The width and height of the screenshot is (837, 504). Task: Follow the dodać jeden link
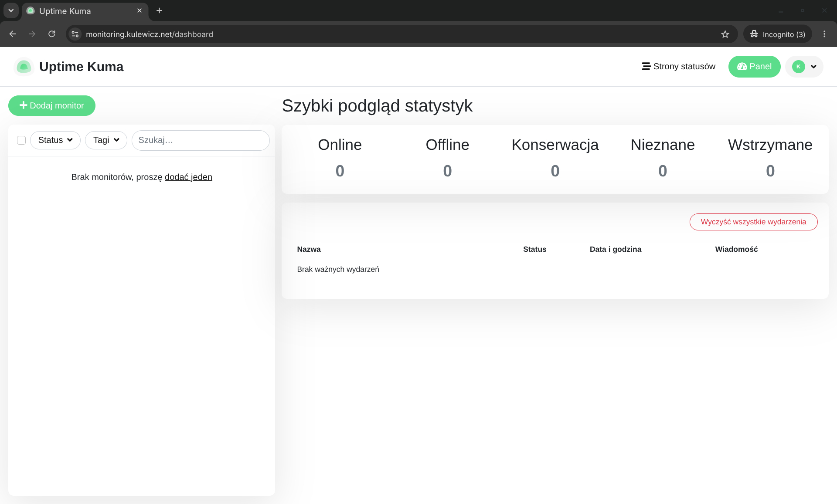tap(188, 177)
